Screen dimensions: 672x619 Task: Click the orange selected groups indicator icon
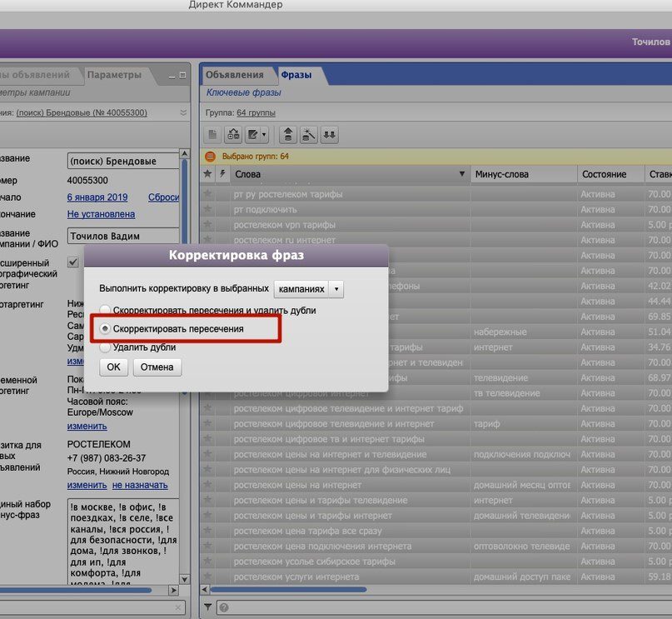click(x=210, y=156)
